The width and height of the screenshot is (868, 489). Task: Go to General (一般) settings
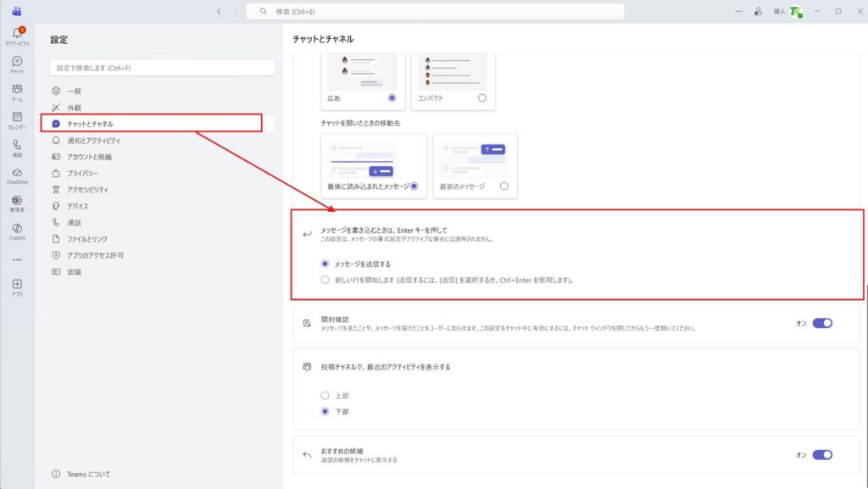pos(75,91)
